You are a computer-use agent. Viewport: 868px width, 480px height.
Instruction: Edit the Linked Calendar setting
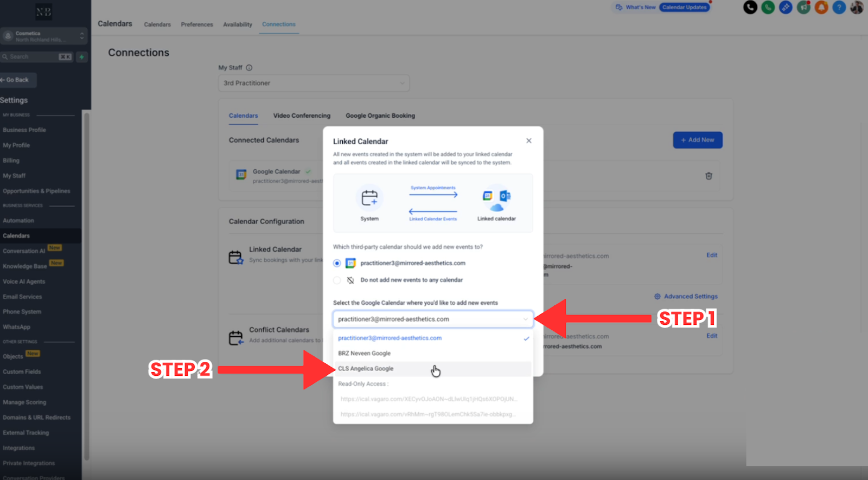tap(712, 255)
